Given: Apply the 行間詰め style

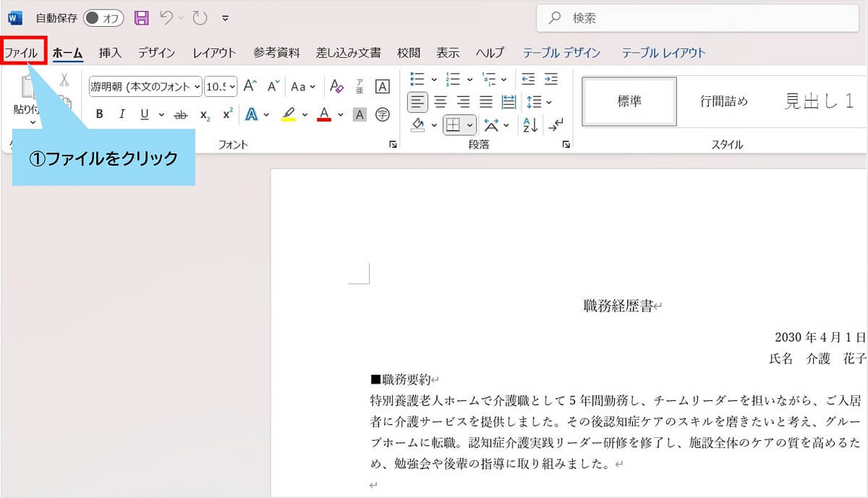Looking at the screenshot, I should click(x=723, y=102).
